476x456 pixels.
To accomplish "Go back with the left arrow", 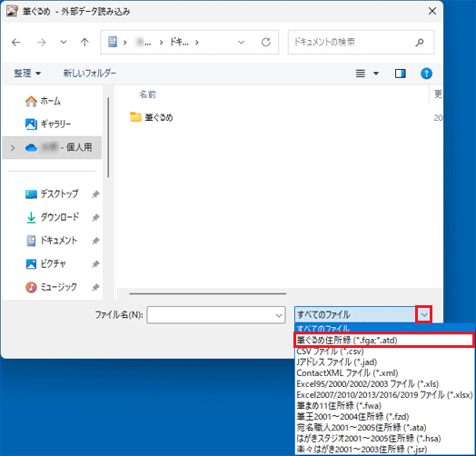I will [16, 42].
